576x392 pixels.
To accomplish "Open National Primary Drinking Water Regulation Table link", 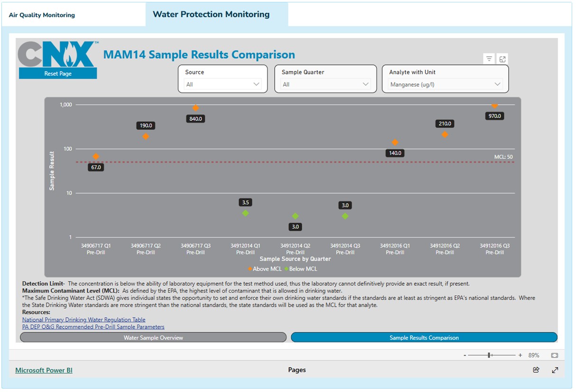I will click(x=84, y=320).
